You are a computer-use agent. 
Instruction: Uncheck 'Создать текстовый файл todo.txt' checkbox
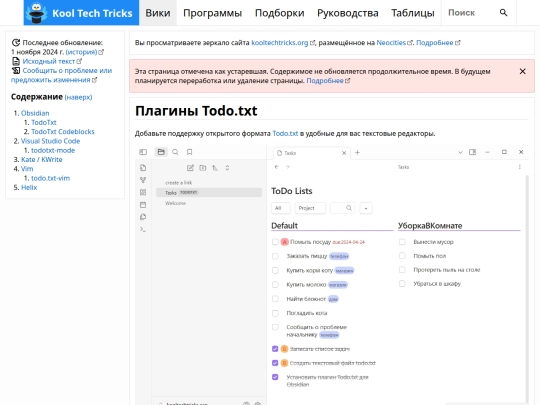point(275,363)
